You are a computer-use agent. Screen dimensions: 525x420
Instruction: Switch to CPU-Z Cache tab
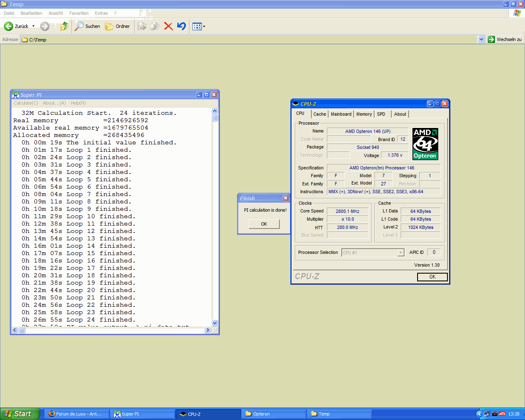320,114
